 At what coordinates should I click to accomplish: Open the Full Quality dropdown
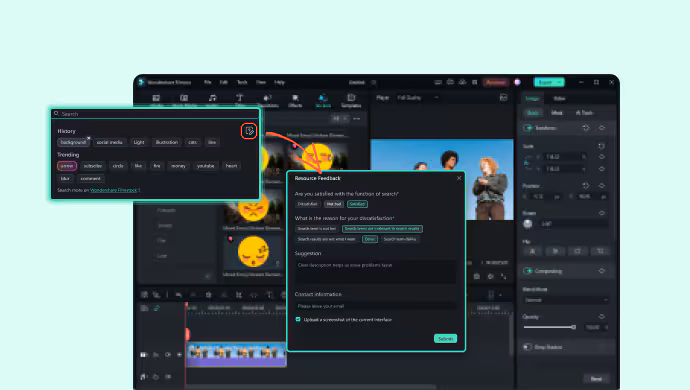click(417, 98)
